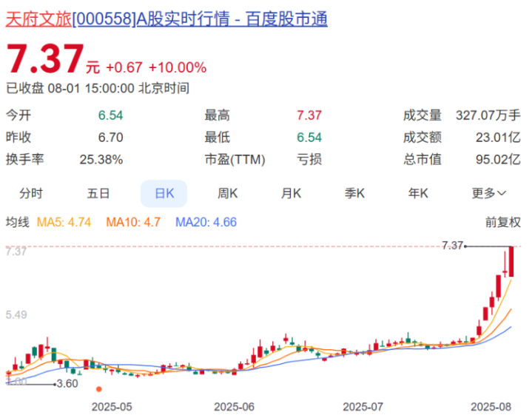The image size is (532, 418).
Task: Select the 周K chart tab
Action: [228, 193]
